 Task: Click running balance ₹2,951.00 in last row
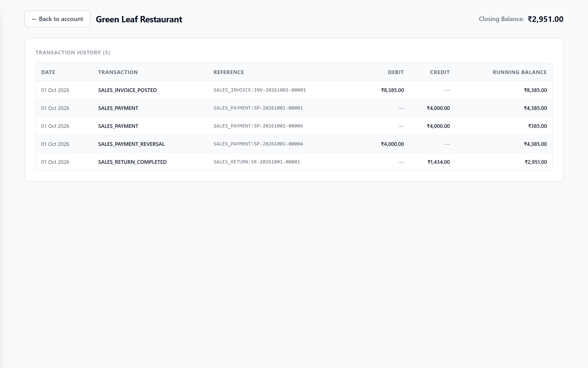click(535, 162)
